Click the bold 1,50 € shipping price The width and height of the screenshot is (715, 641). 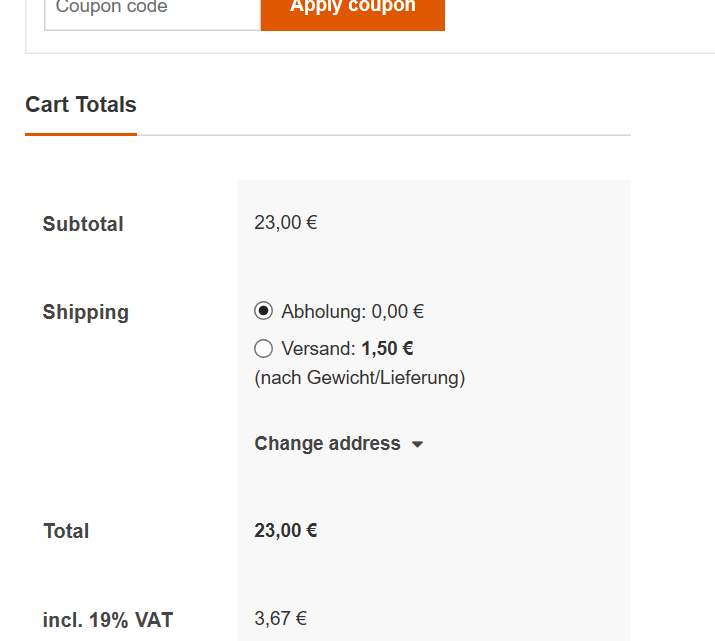(388, 349)
